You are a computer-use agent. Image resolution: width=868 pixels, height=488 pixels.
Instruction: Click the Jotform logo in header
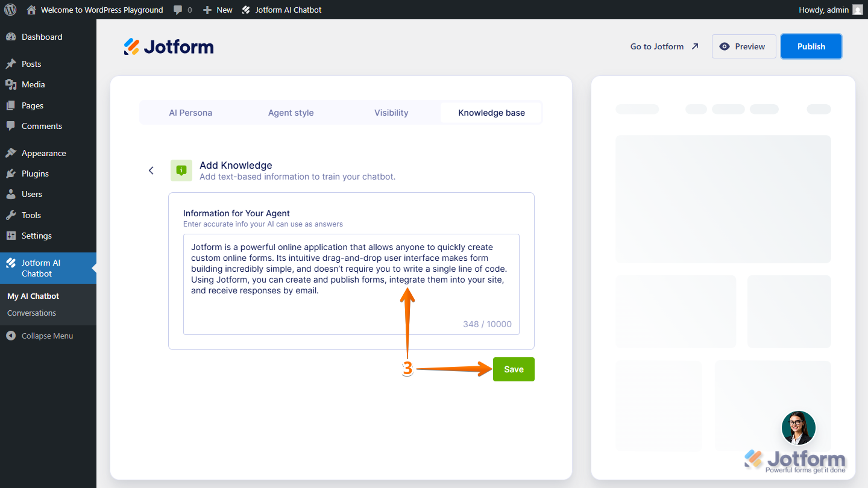pos(169,46)
